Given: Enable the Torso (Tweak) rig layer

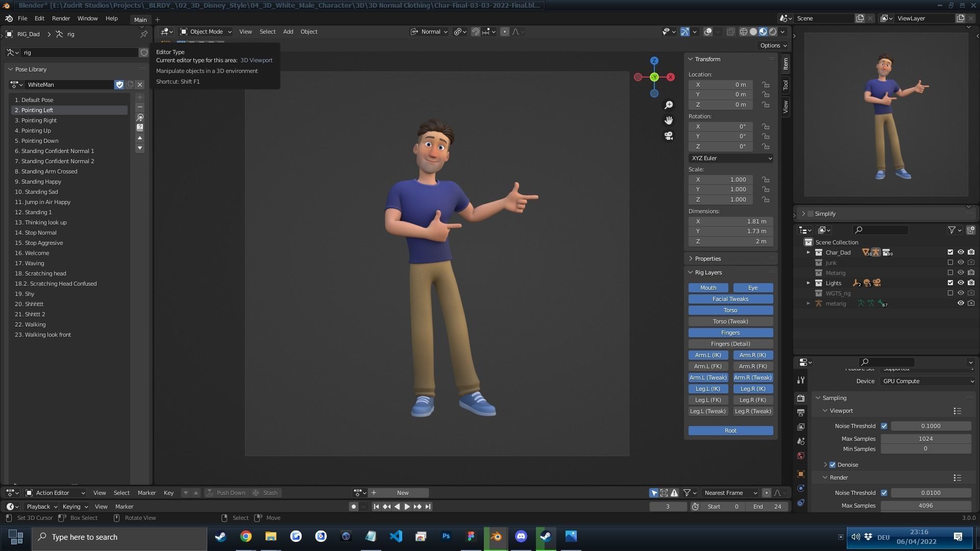Looking at the screenshot, I should [x=730, y=321].
